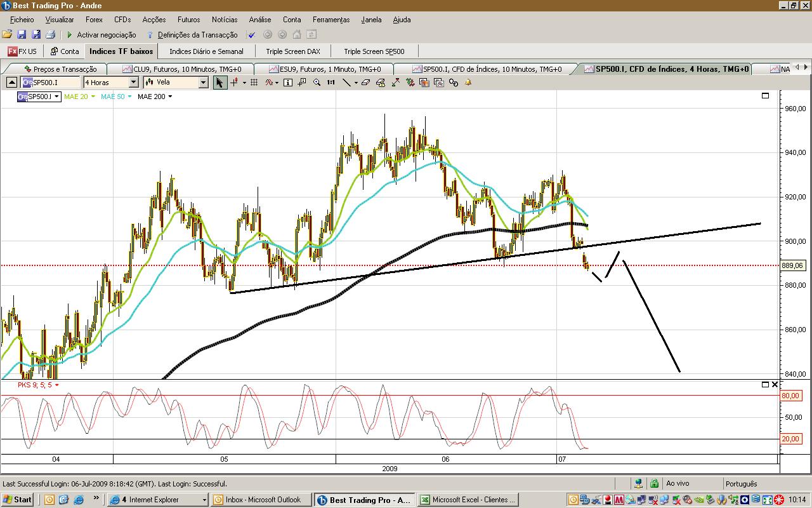
Task: Open the Análise menu
Action: [259, 20]
